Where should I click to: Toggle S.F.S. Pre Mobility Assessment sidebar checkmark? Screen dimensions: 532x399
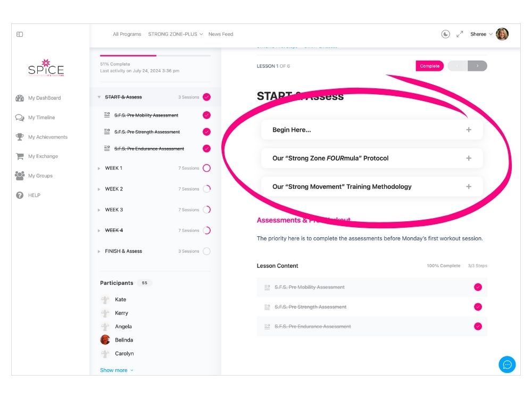(206, 115)
